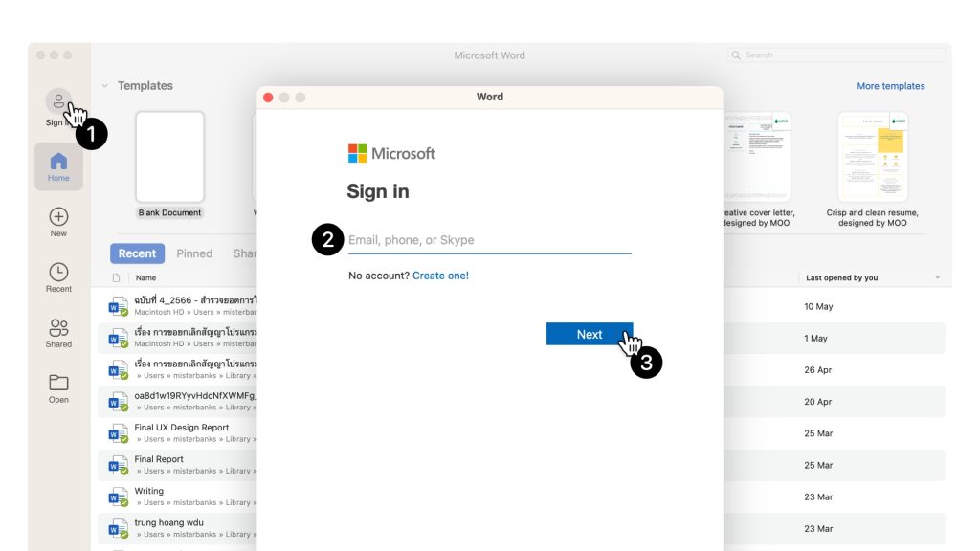The width and height of the screenshot is (980, 551).
Task: Switch to the Pinned tab
Action: pyautogui.click(x=194, y=253)
